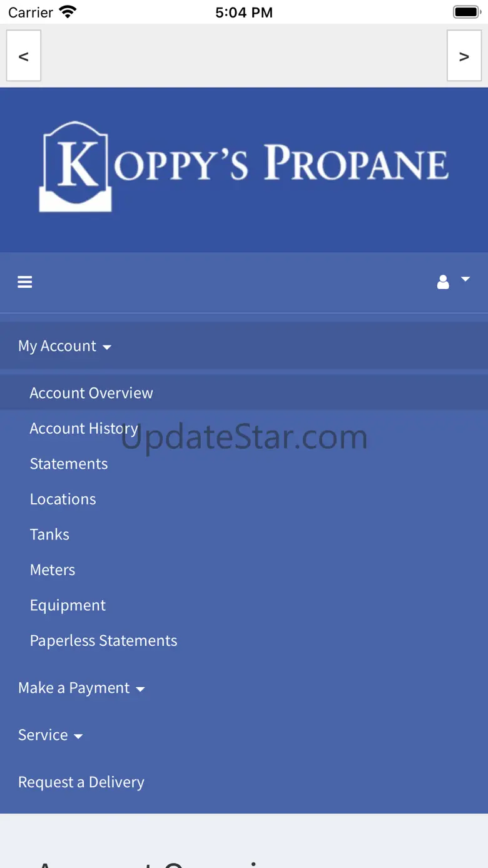Open the user profile dropdown

point(453,282)
